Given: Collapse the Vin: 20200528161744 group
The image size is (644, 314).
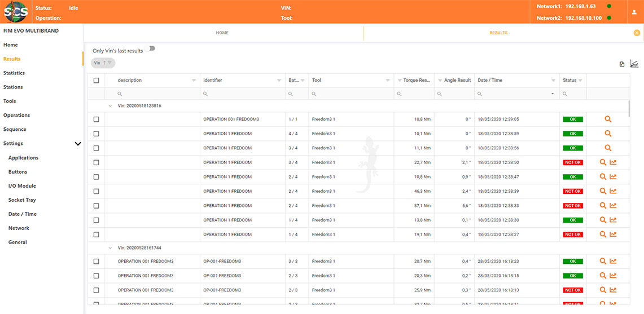Looking at the screenshot, I should [x=110, y=247].
